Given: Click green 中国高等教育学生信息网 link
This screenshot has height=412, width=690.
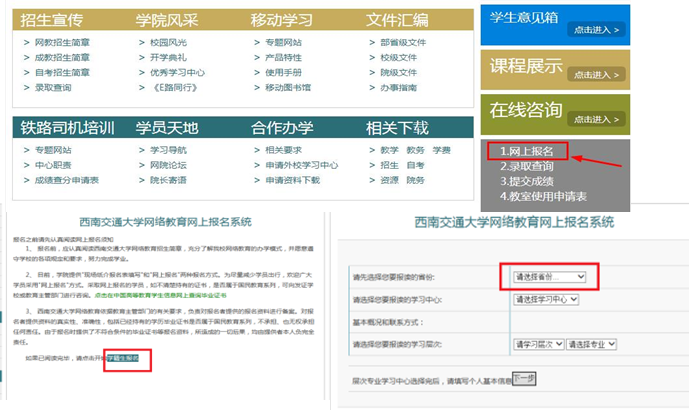Looking at the screenshot, I should tap(161, 296).
